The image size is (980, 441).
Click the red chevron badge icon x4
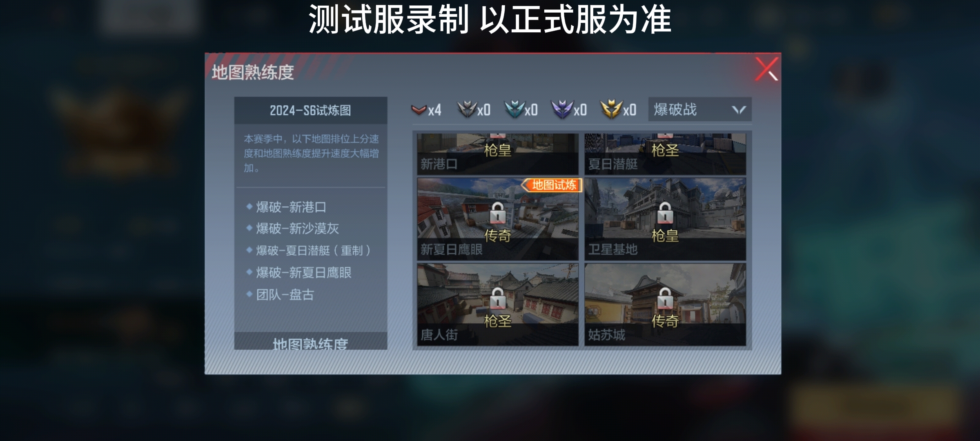[419, 109]
